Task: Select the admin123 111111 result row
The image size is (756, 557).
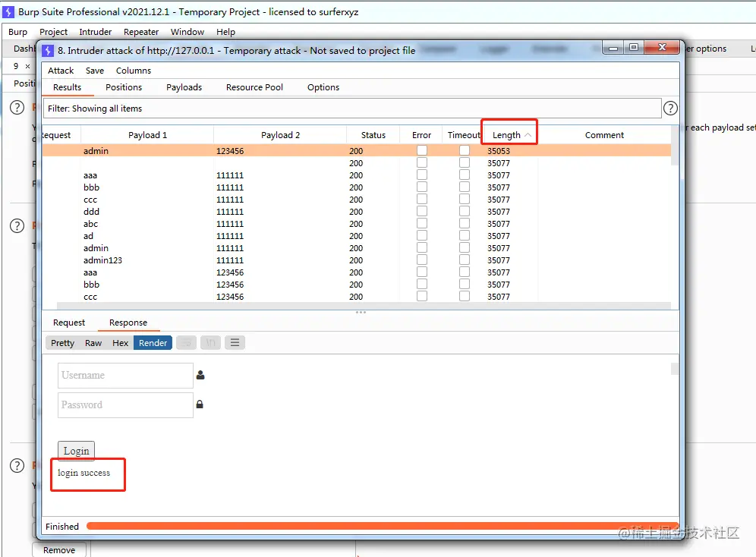Action: click(356, 260)
